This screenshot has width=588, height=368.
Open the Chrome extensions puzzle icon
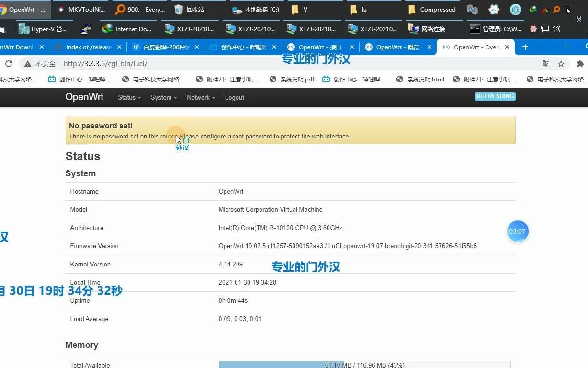(x=580, y=63)
